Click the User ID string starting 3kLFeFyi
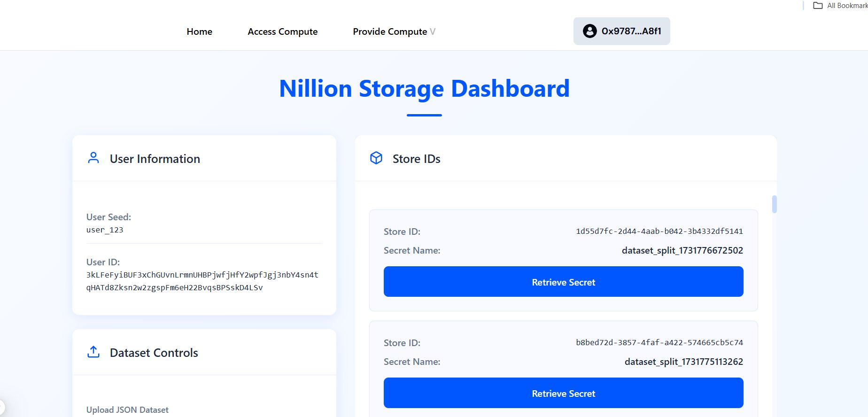 tap(202, 281)
